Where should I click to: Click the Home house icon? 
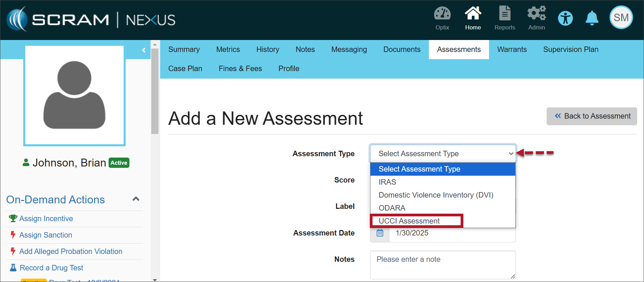[473, 14]
